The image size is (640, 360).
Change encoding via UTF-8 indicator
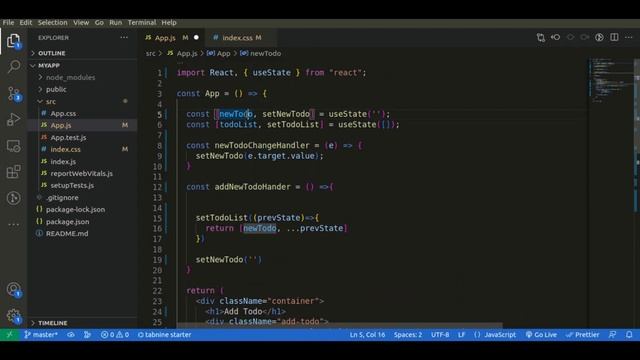coord(440,335)
